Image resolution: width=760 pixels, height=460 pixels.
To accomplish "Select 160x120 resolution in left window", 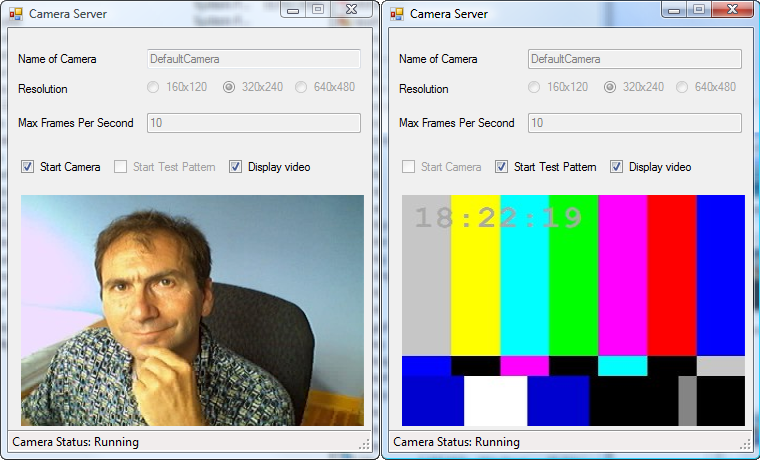I will pos(153,87).
